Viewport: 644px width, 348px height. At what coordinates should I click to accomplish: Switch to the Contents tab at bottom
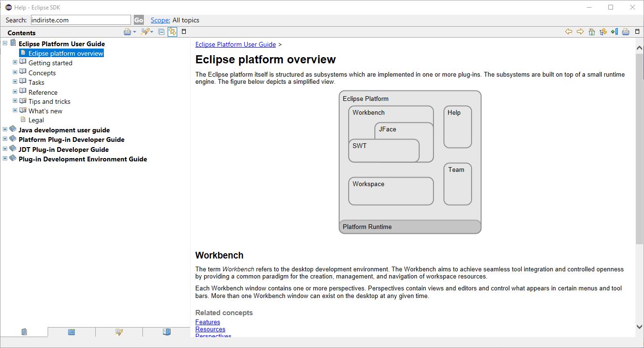coord(24,332)
